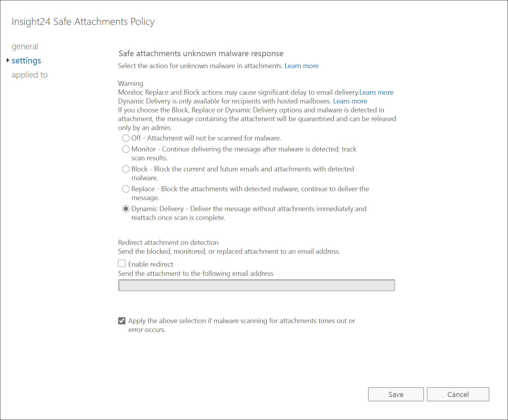Click the arrow marker beside settings
Image resolution: width=508 pixels, height=420 pixels.
tap(8, 60)
